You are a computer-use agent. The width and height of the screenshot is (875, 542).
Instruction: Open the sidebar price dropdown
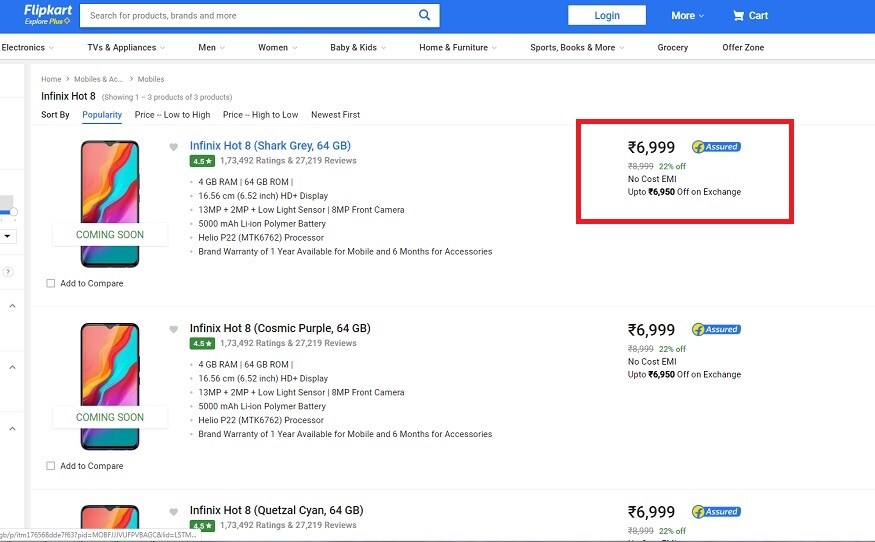[x=7, y=236]
